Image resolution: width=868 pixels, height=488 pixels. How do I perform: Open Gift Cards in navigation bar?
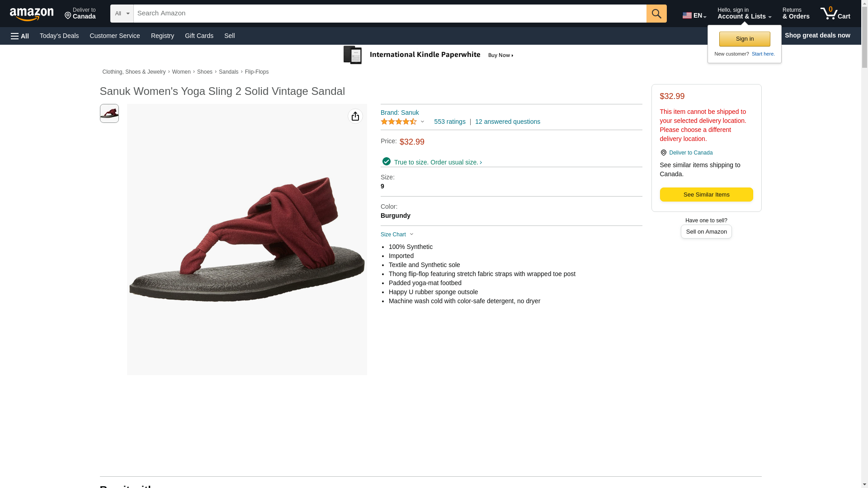point(199,36)
